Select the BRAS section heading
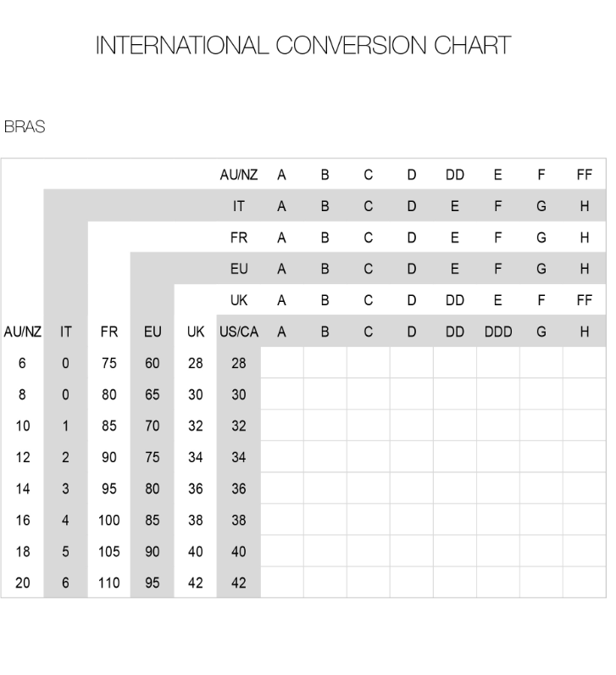 pos(25,126)
